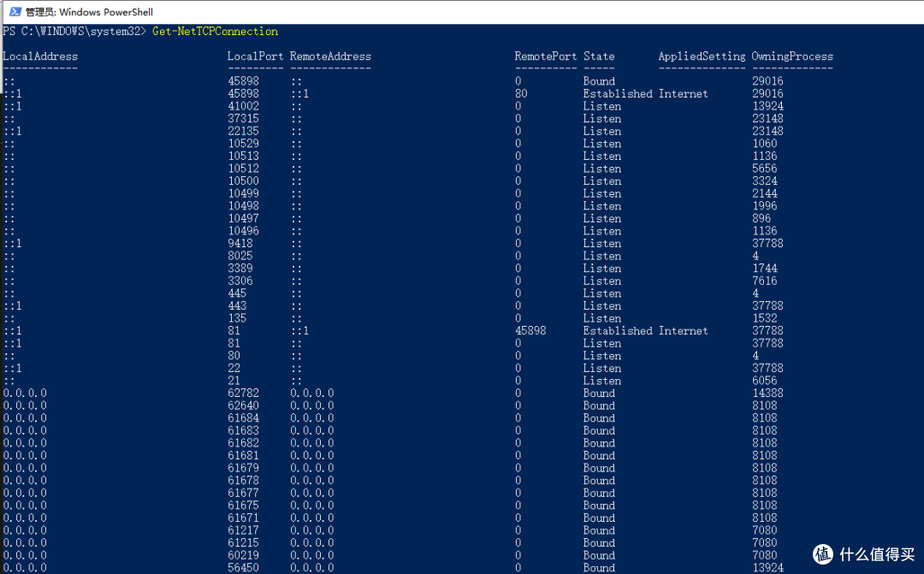This screenshot has width=924, height=574.
Task: Click owning process ID 896
Action: [x=761, y=218]
